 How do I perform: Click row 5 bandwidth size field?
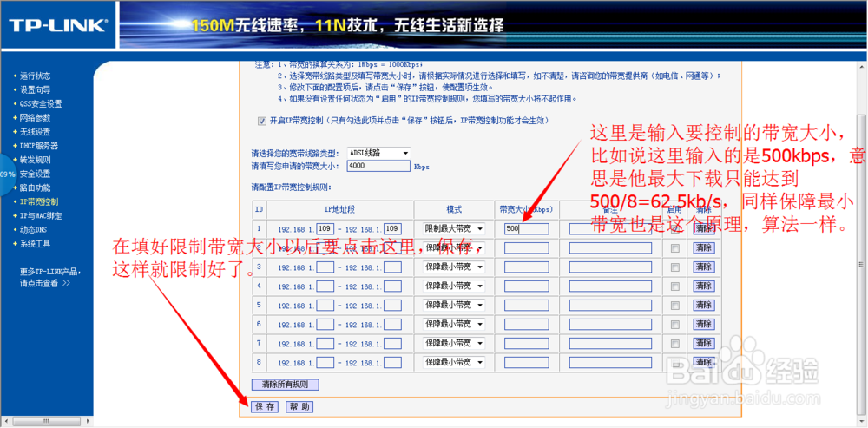pyautogui.click(x=527, y=305)
